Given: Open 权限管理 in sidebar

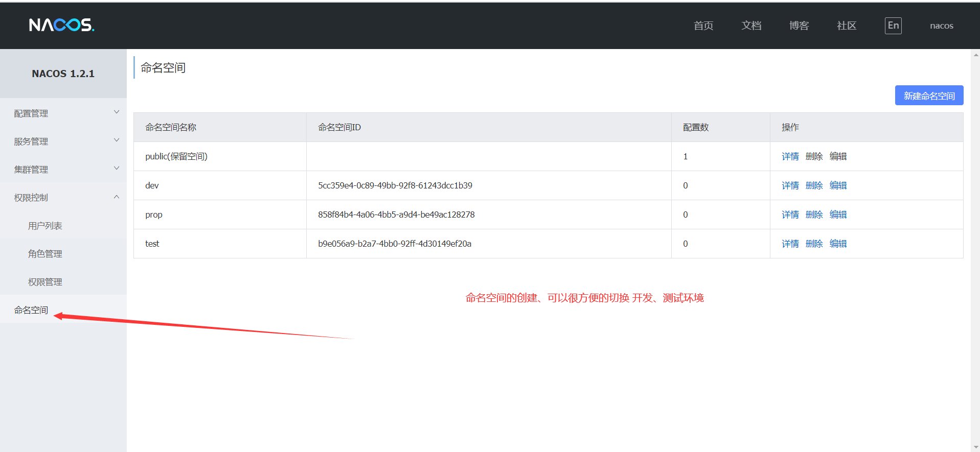Looking at the screenshot, I should pyautogui.click(x=45, y=282).
